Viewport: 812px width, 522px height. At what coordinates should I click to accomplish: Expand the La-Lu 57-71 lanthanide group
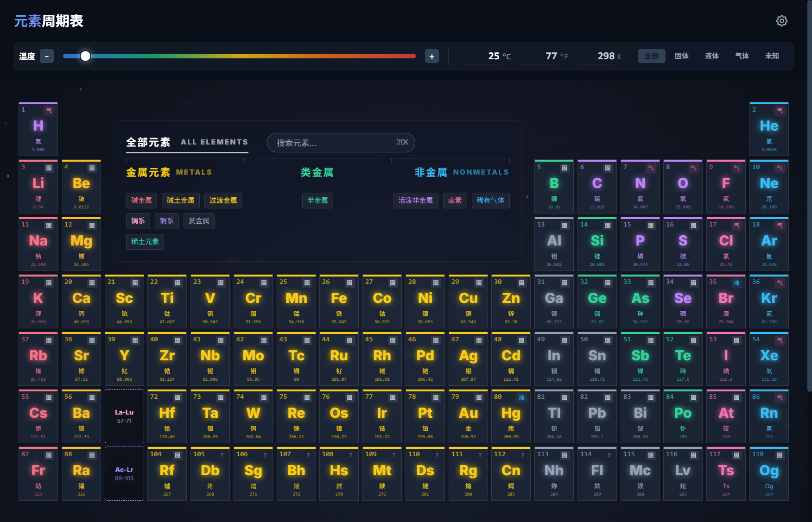124,416
